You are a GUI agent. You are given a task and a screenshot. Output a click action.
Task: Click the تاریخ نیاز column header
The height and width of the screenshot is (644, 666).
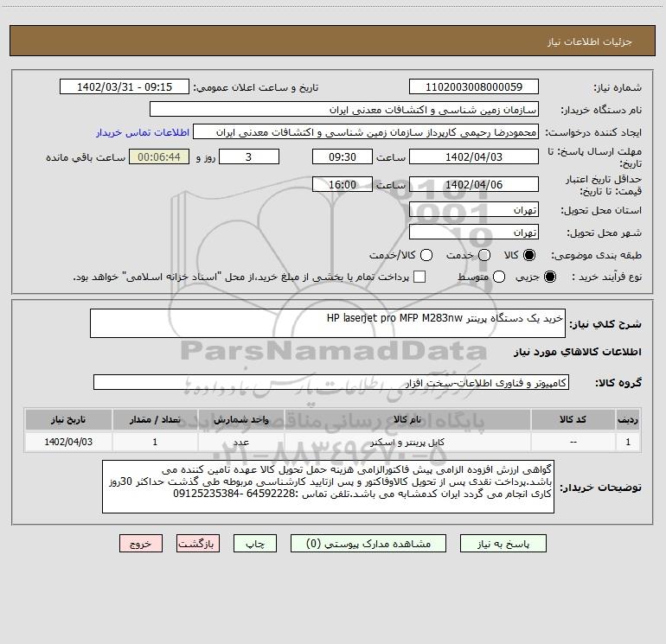click(x=68, y=420)
